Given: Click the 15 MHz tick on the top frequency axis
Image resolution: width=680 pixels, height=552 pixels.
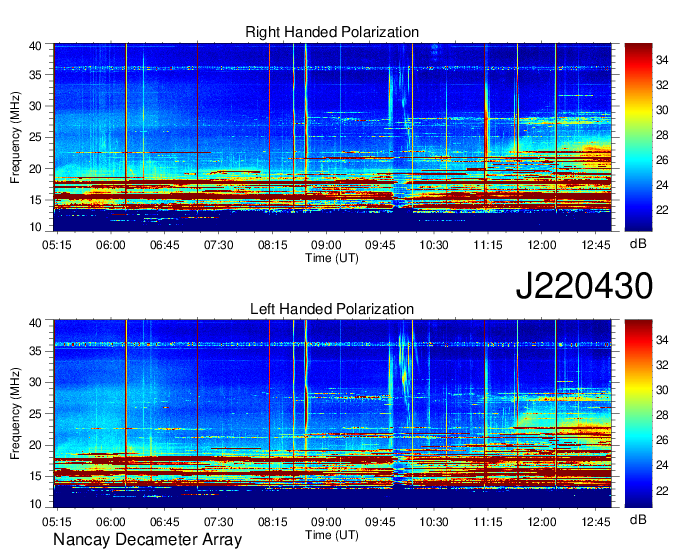Looking at the screenshot, I should coord(35,200).
